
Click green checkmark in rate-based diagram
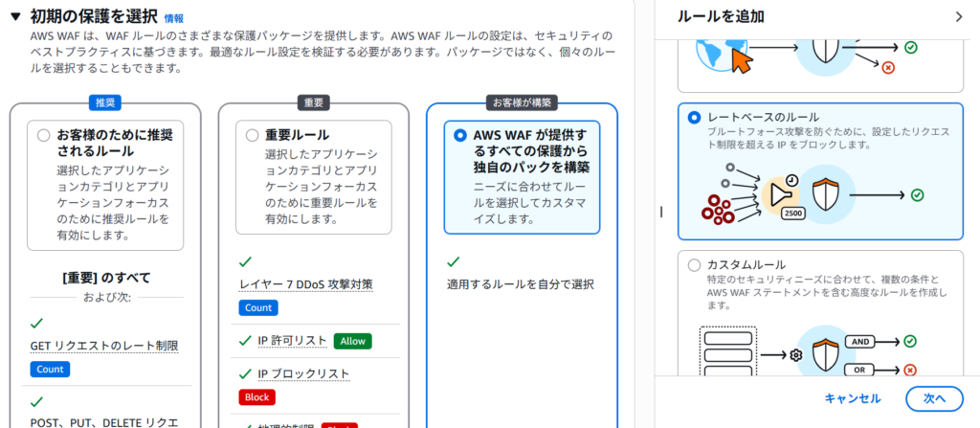[917, 195]
